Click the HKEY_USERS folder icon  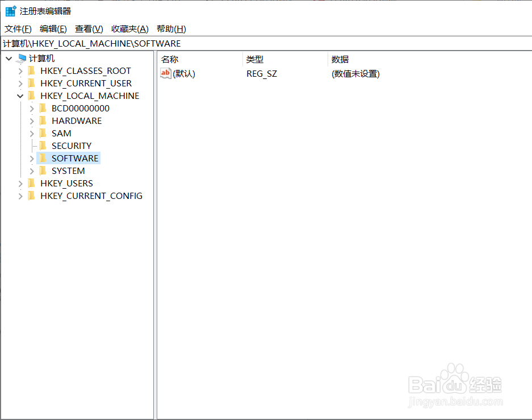point(31,184)
